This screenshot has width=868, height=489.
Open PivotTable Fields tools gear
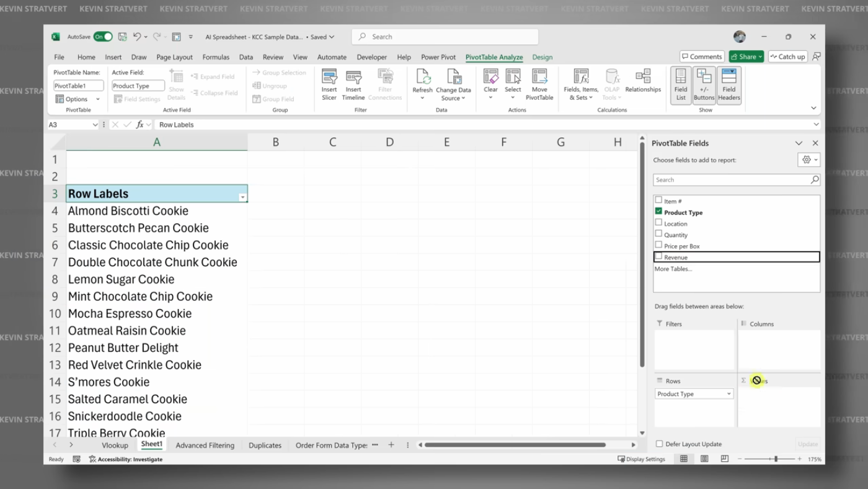(809, 159)
